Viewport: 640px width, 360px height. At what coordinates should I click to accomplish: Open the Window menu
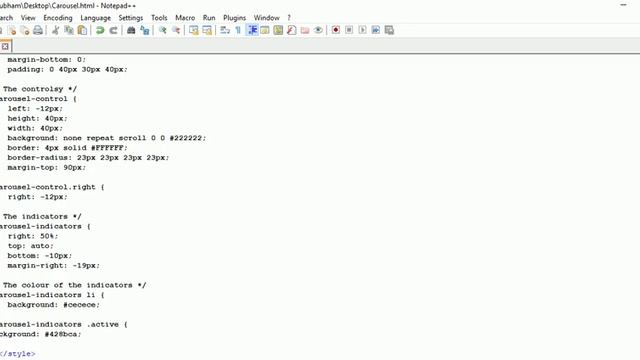pos(267,18)
